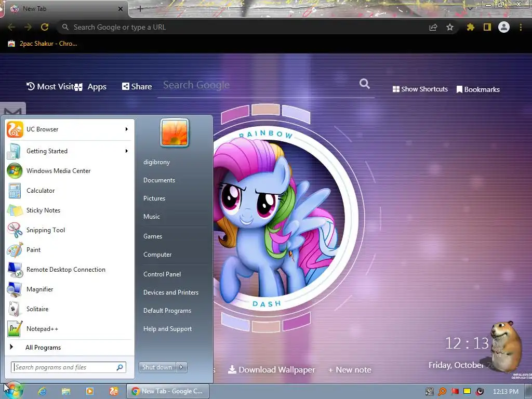The width and height of the screenshot is (532, 399).
Task: Click the Search Google field on page
Action: pyautogui.click(x=258, y=85)
